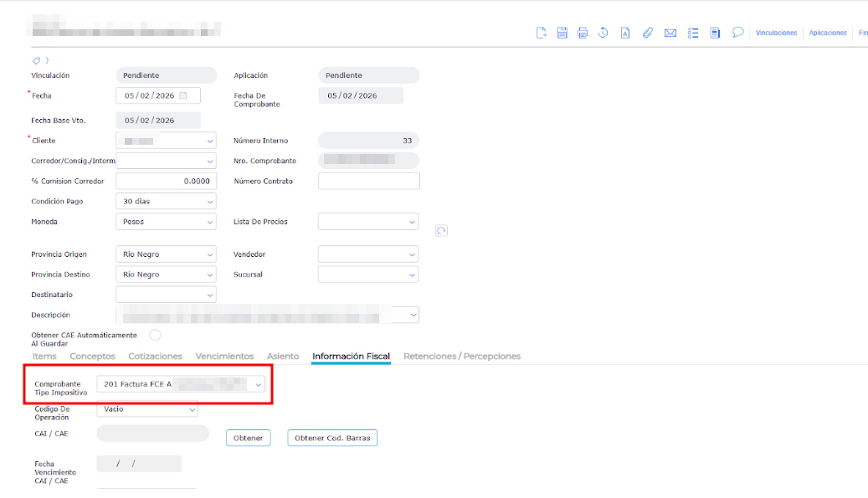Image resolution: width=868 pixels, height=498 pixels.
Task: Open the Retenciones / Percepciones tab
Action: [x=461, y=357]
